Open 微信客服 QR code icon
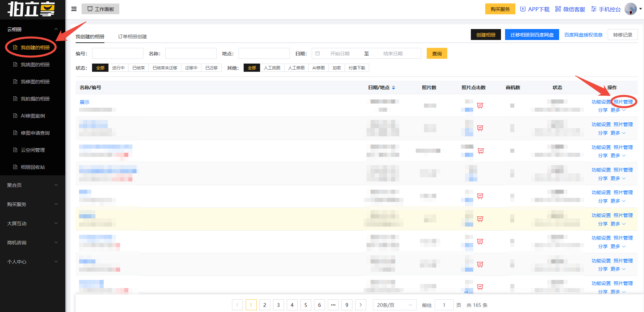This screenshot has height=312, width=644. tap(558, 9)
